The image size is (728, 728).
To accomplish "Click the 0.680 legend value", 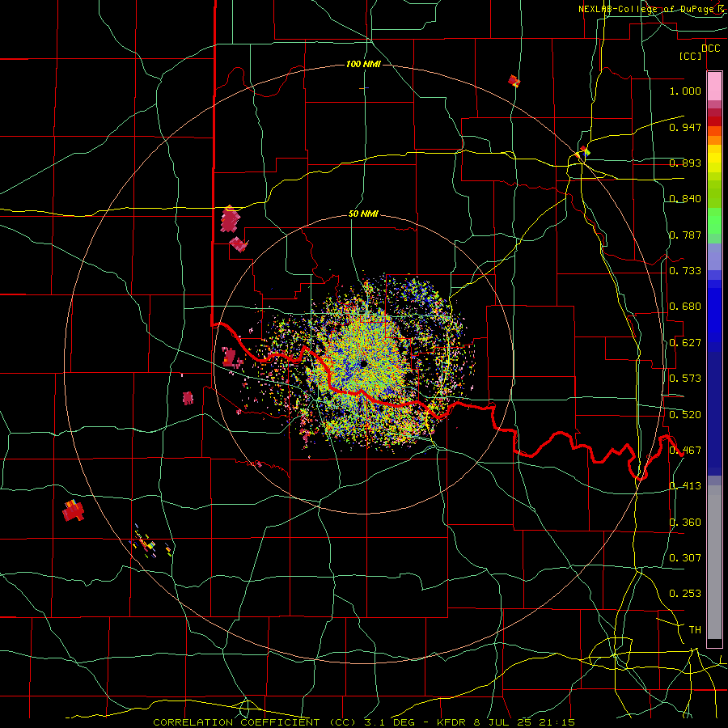I will [x=685, y=307].
